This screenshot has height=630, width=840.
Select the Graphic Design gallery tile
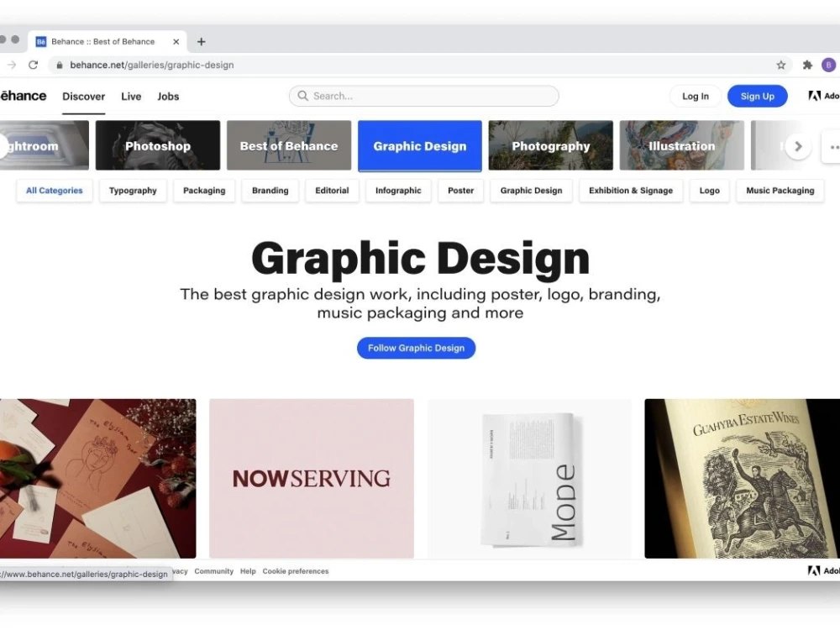point(420,145)
